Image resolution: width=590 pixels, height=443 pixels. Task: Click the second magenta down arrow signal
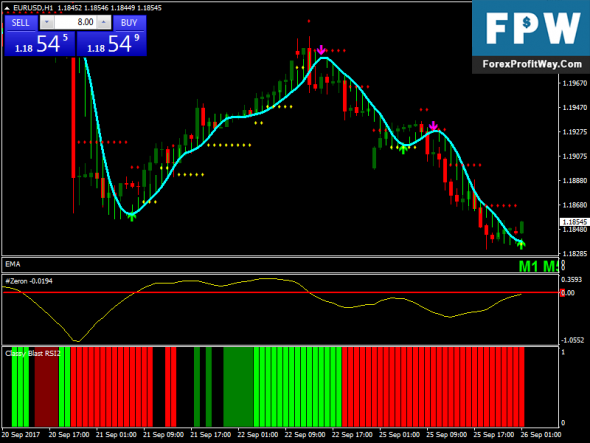[433, 126]
